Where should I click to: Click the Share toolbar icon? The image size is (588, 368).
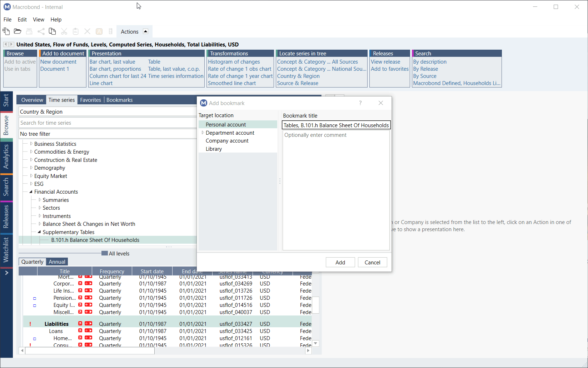point(41,31)
